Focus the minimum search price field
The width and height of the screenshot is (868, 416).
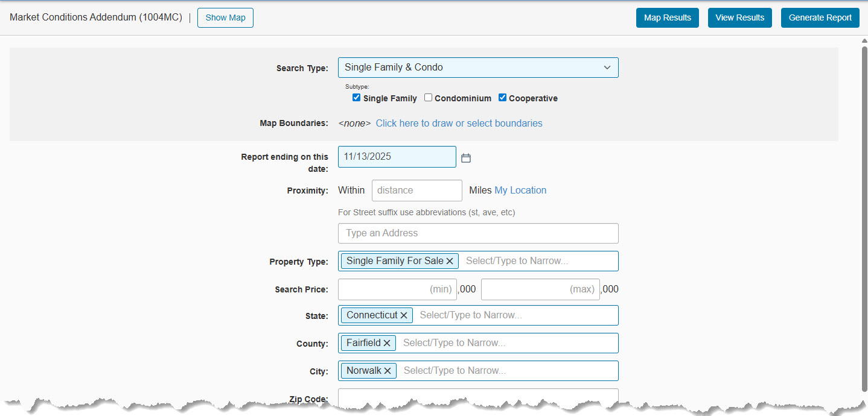[x=397, y=289]
